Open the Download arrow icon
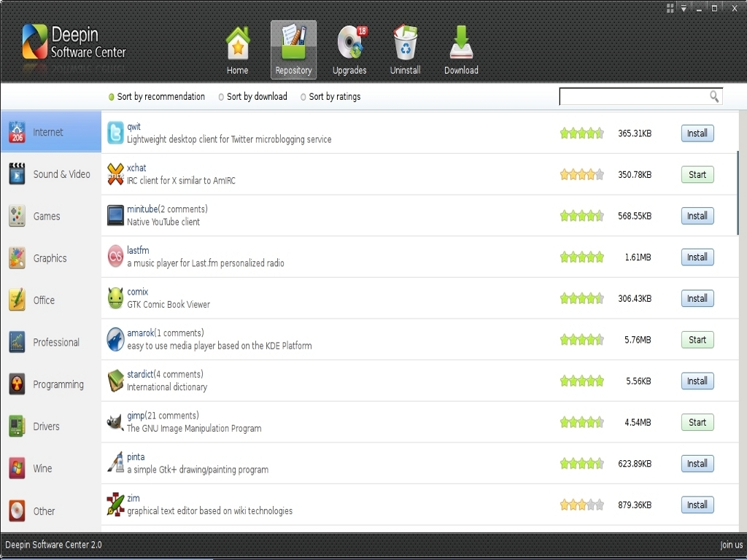This screenshot has width=747, height=560. coord(461,43)
